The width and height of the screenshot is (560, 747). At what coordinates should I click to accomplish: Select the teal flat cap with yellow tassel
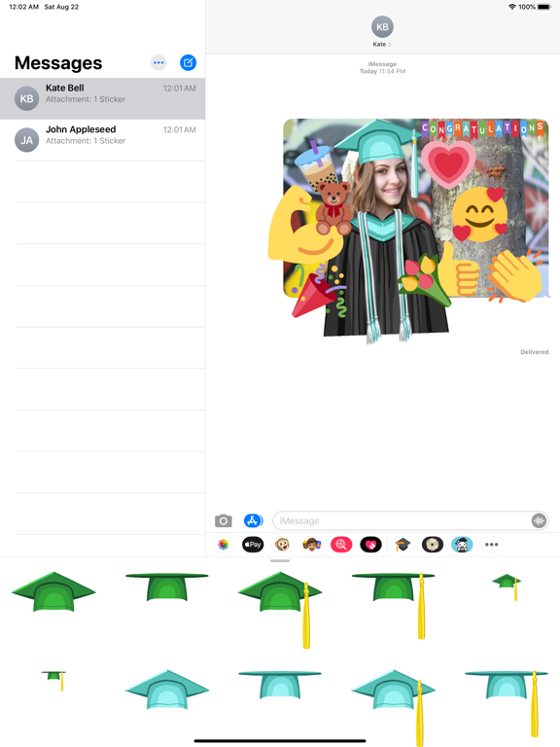[507, 703]
